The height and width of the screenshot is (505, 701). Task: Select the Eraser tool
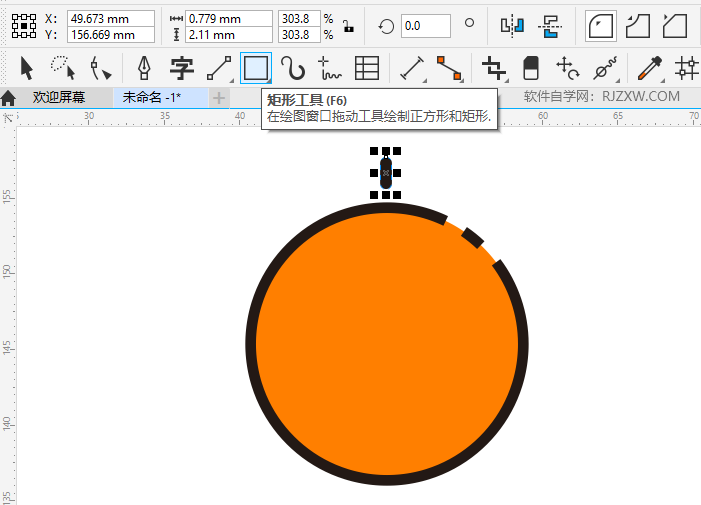pos(531,68)
